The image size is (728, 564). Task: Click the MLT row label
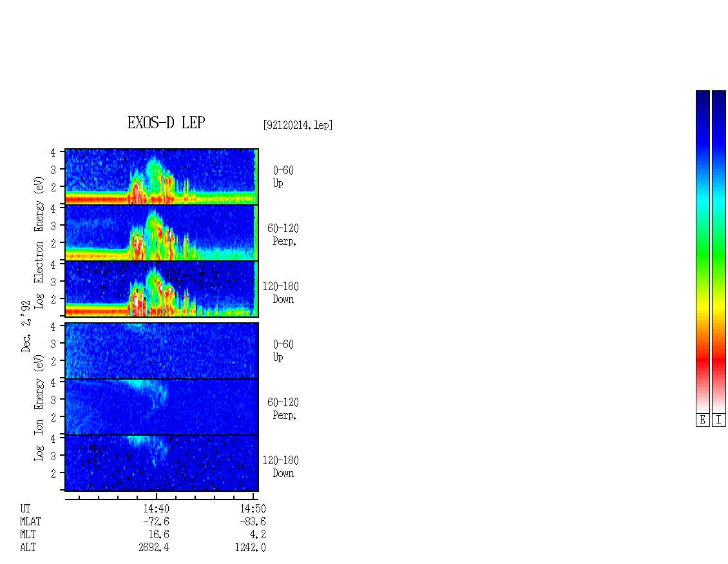[28, 535]
